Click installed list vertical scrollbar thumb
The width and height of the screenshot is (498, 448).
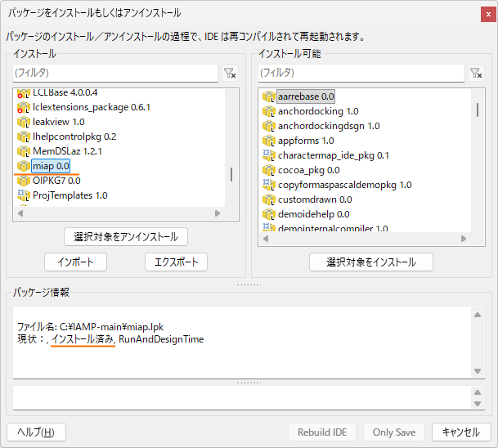pyautogui.click(x=231, y=175)
